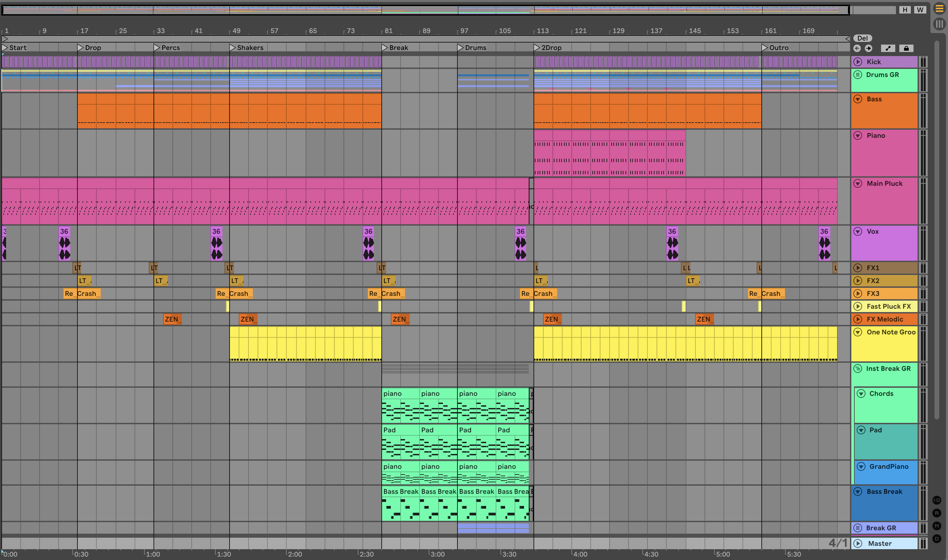Screen dimensions: 948x560
Task: Click the Lock Envelopes padlock icon
Action: pyautogui.click(x=906, y=48)
